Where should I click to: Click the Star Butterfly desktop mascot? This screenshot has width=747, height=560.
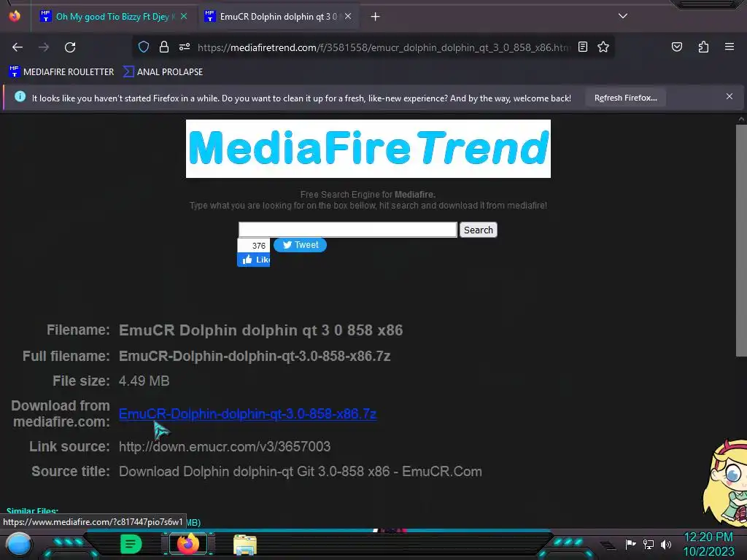coord(725,483)
